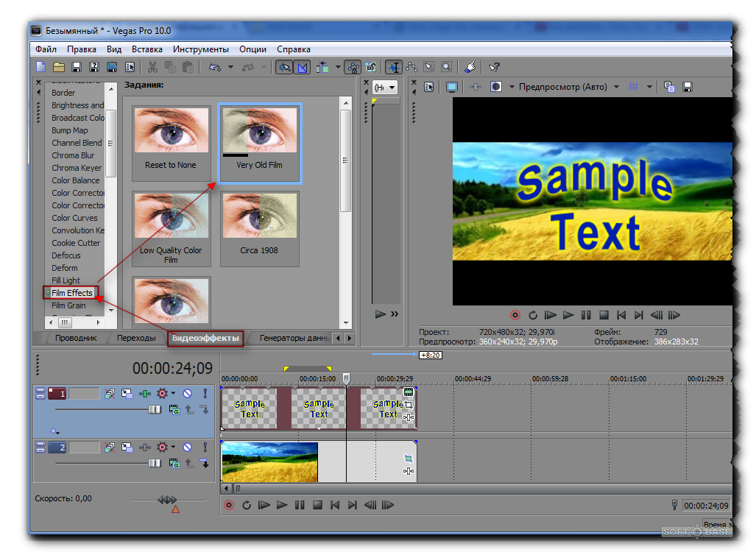756x555 pixels.
Task: Toggle Lock Envelopes to Events icon
Action: [353, 67]
